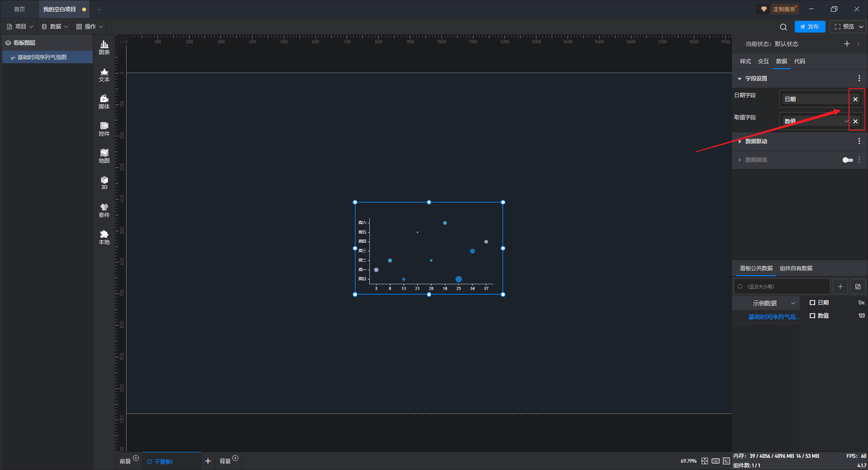The height and width of the screenshot is (470, 868).
Task: Click the 前景 foreground label
Action: (125, 461)
